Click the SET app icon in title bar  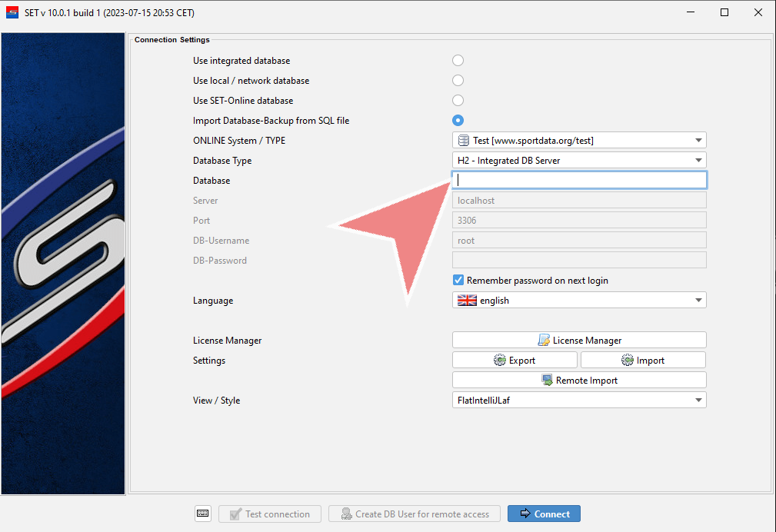(x=12, y=12)
